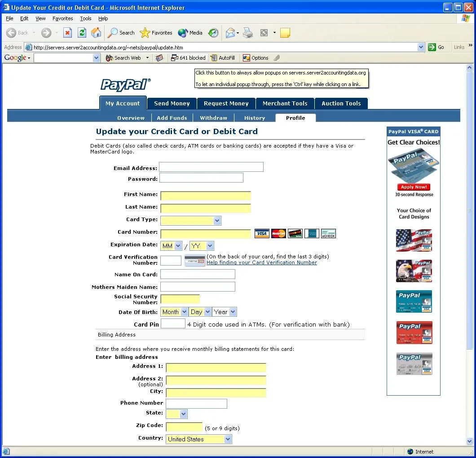Go to the Home page icon
The image size is (476, 458).
(x=96, y=33)
